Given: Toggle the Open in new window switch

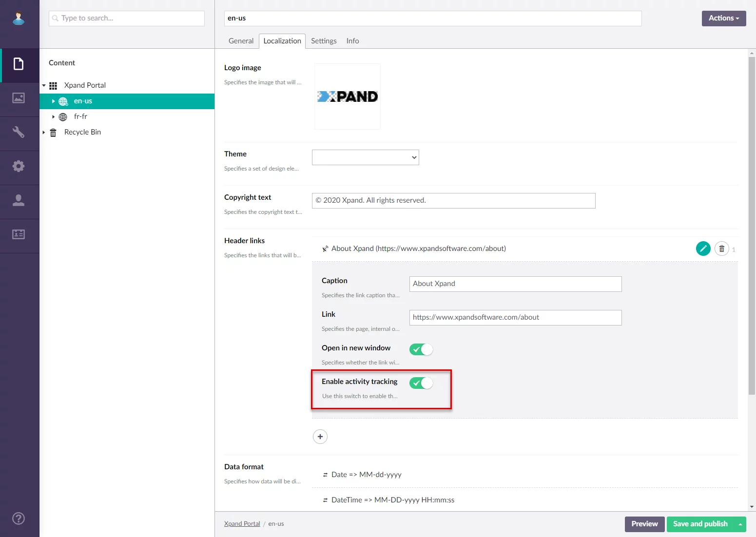Looking at the screenshot, I should click(x=421, y=349).
